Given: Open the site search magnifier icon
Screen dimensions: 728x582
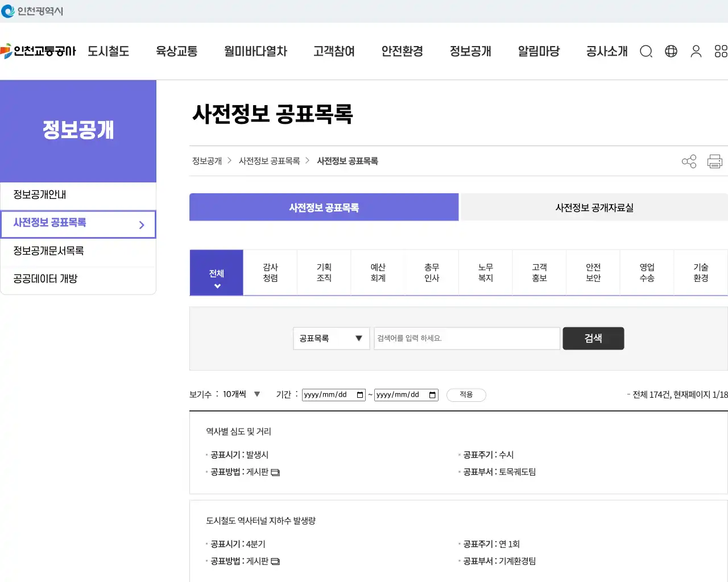Looking at the screenshot, I should point(646,52).
